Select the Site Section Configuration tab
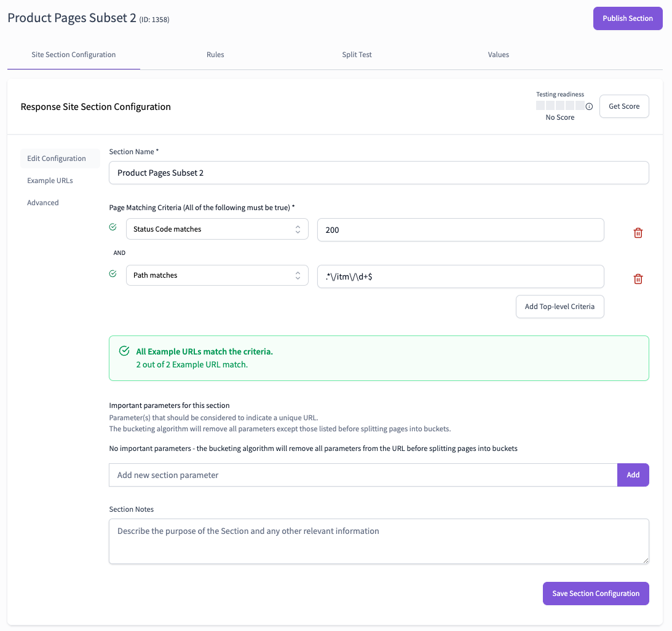 tap(74, 55)
